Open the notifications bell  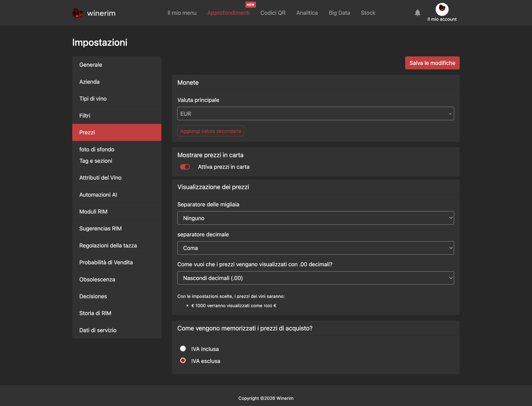417,13
